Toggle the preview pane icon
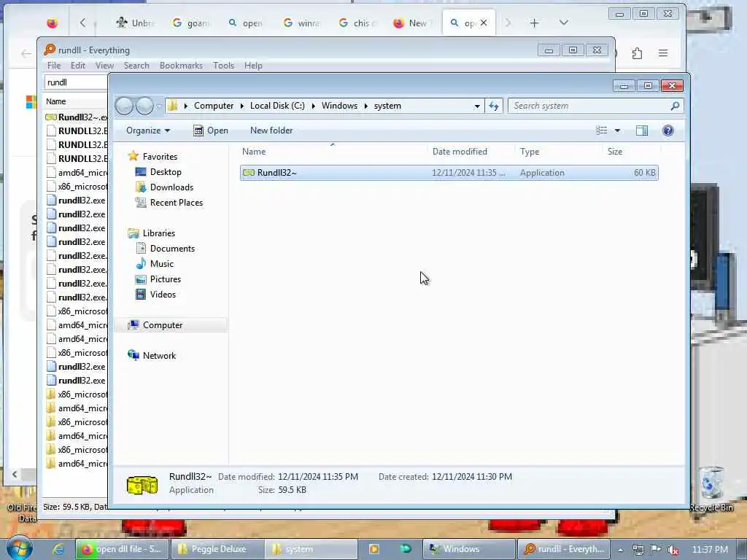 [642, 131]
